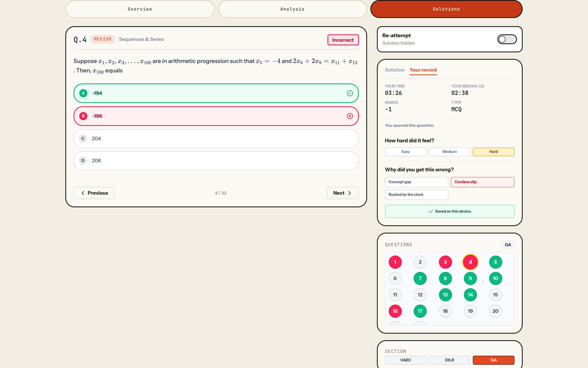Toggle the Re-attempt switch on
The width and height of the screenshot is (588, 368).
[x=507, y=39]
